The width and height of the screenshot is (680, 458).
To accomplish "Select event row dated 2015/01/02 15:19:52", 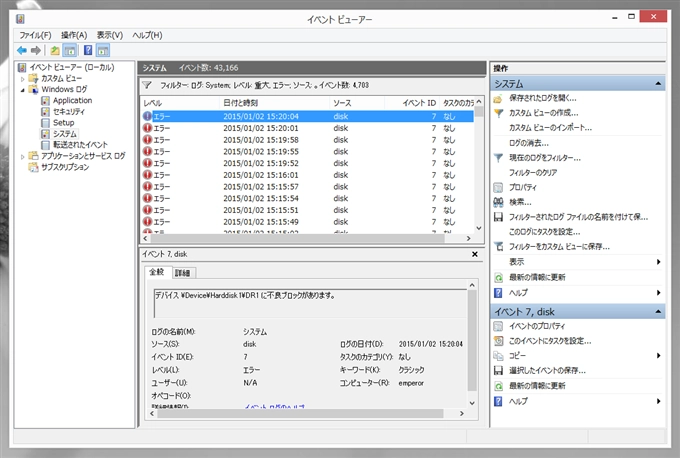I will tap(307, 163).
